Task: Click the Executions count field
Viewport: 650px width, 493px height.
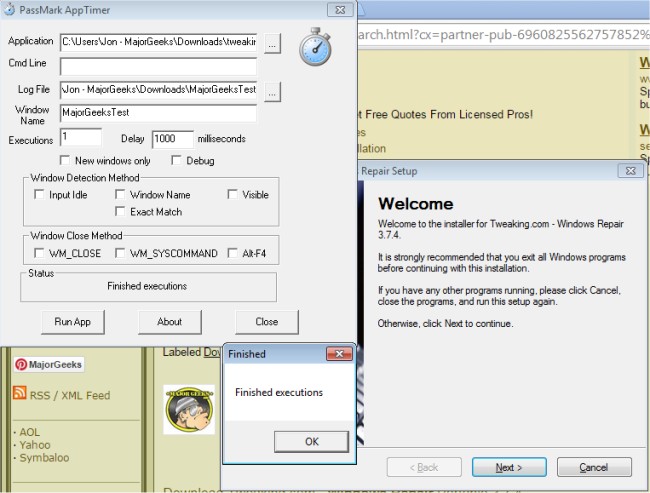Action: (x=81, y=137)
